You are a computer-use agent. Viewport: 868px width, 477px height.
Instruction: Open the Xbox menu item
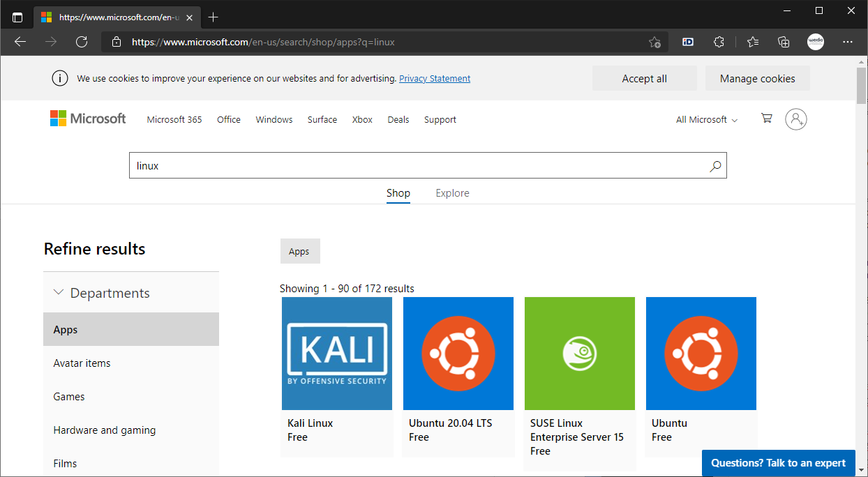(x=362, y=119)
